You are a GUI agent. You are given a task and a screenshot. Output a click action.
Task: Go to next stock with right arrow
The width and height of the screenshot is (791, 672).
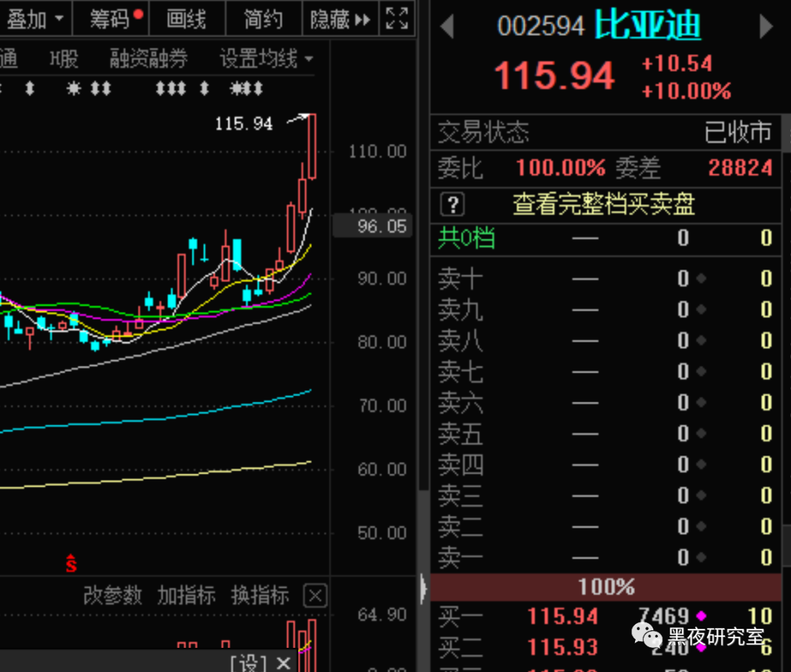[x=766, y=26]
